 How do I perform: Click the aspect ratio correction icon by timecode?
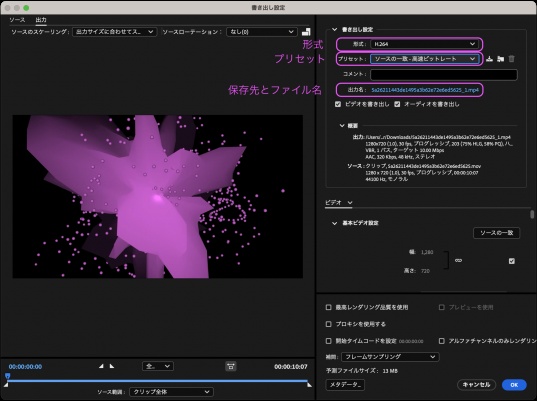click(x=231, y=366)
